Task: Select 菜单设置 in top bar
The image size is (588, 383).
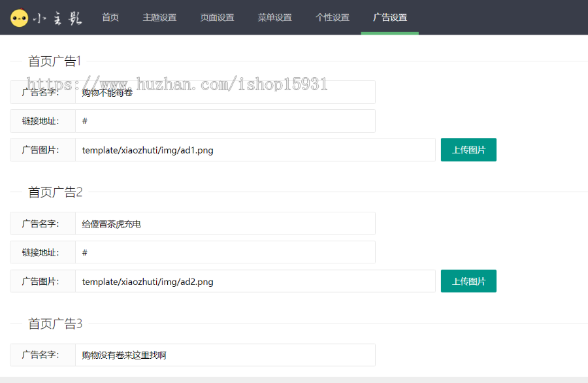Action: 275,17
